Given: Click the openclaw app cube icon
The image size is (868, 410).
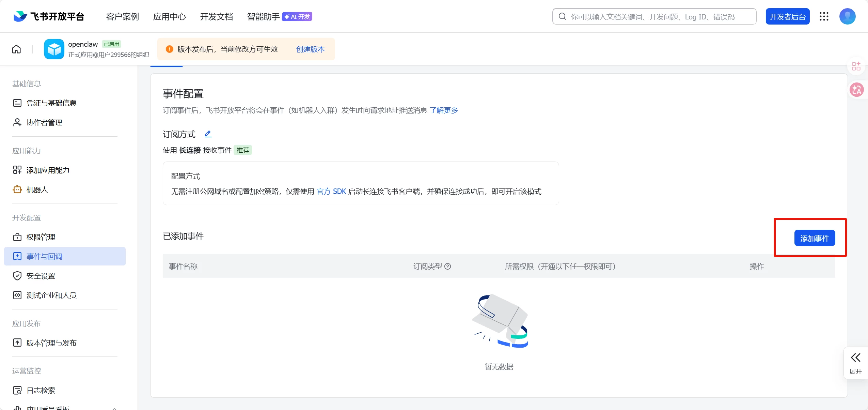Looking at the screenshot, I should [54, 49].
